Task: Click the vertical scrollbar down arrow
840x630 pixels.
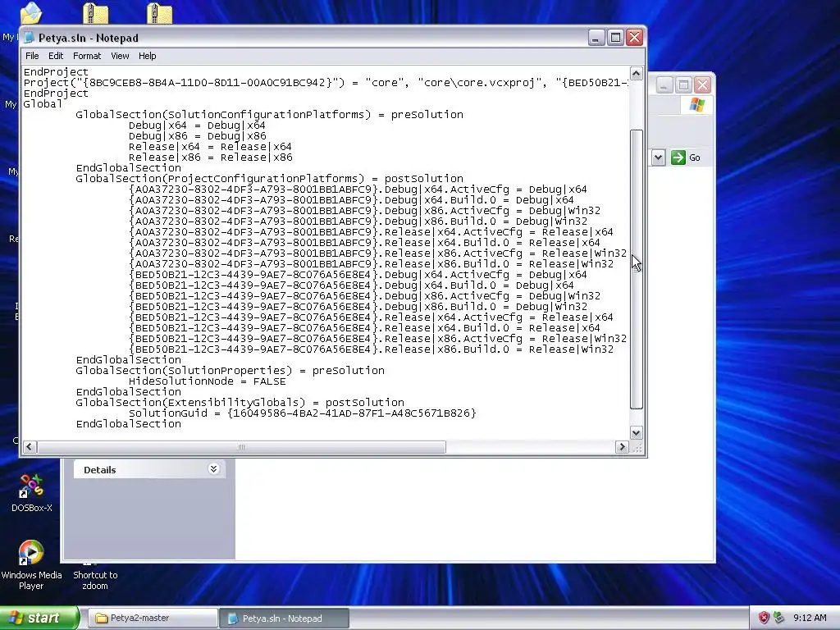Action: 636,433
